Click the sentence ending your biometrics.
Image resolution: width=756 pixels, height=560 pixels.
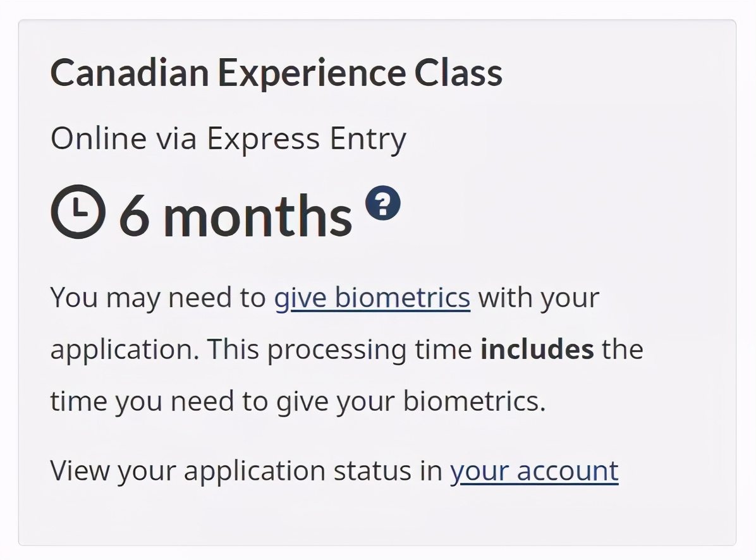[x=298, y=401]
